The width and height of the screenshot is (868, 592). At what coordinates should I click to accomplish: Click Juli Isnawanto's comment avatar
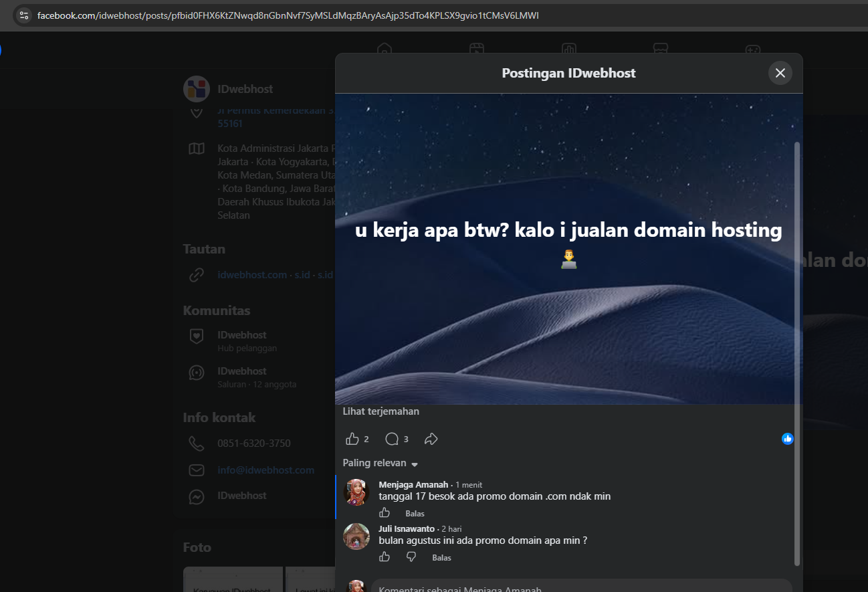tap(356, 536)
